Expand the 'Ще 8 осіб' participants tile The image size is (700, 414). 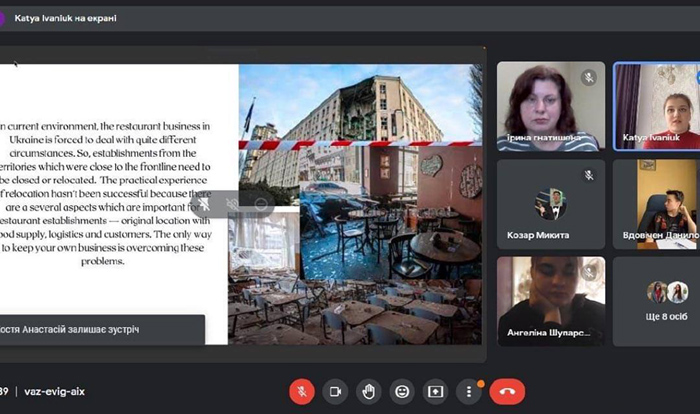(x=656, y=301)
